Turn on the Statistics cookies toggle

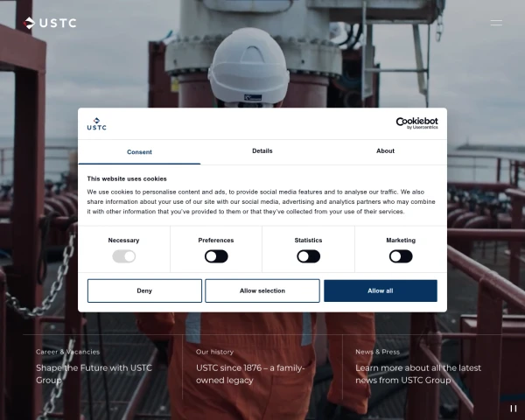click(x=308, y=256)
